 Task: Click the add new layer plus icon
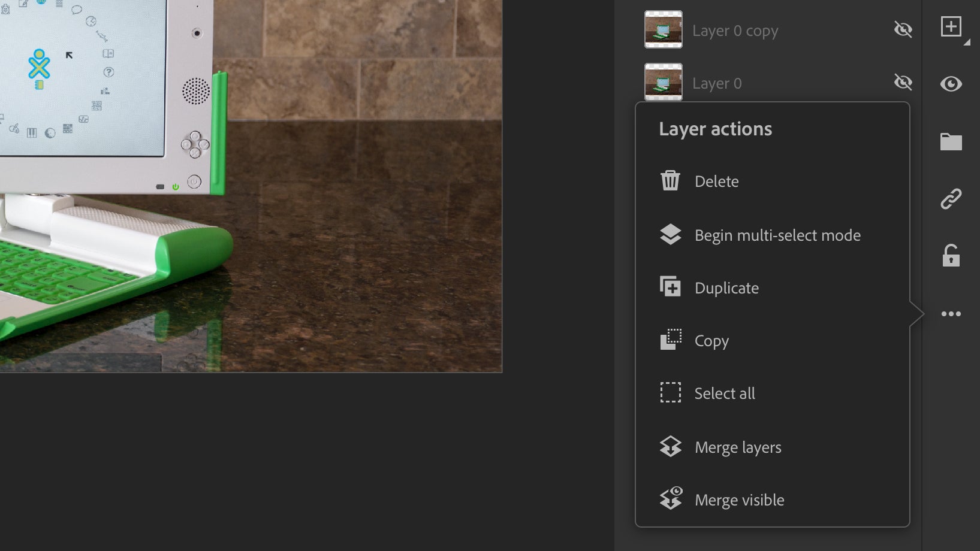pos(952,27)
